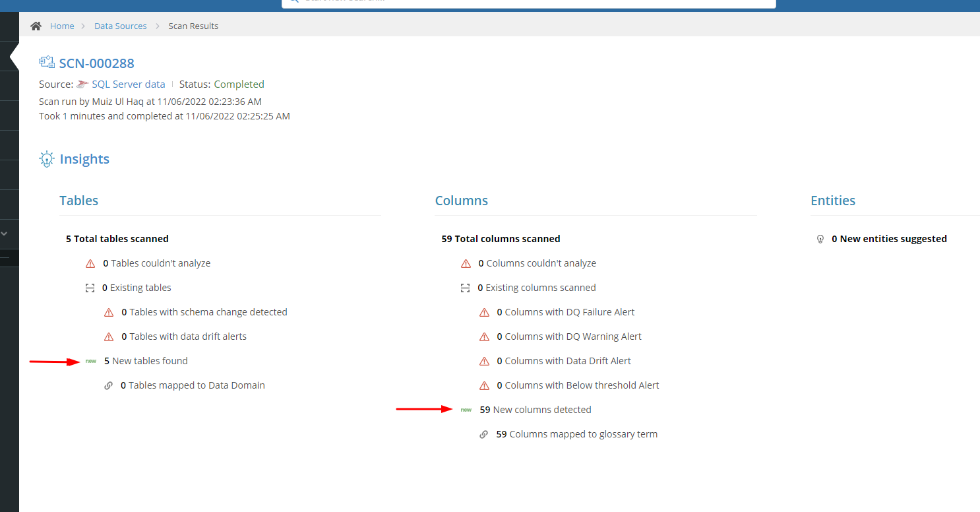Viewport: 980px width, 512px height.
Task: Click warning icon for Columns couldn't analyze
Action: [466, 263]
